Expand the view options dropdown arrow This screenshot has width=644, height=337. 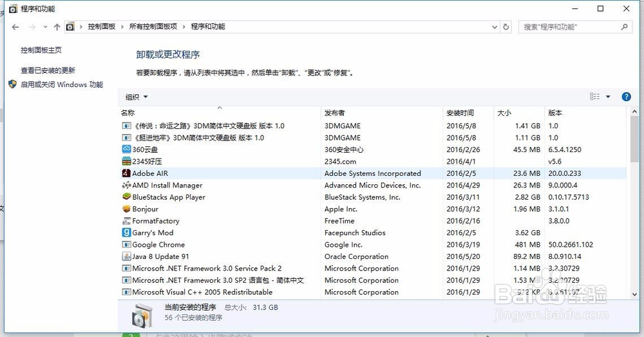click(608, 97)
